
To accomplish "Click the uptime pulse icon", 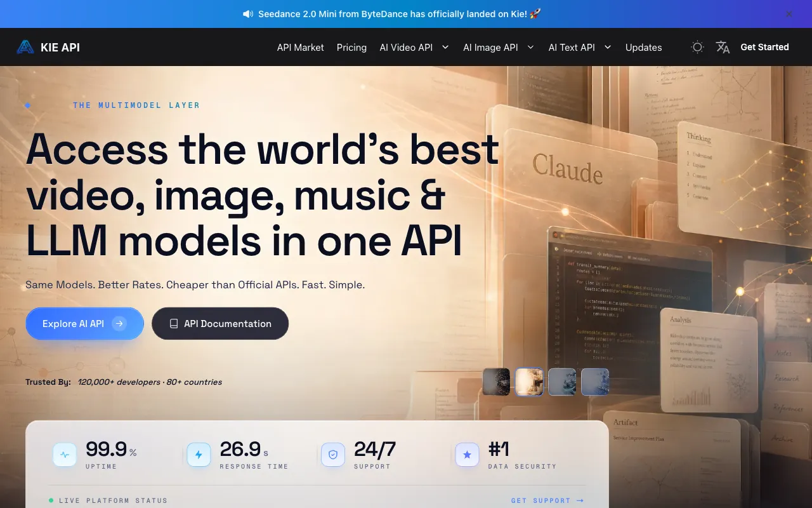I will (x=65, y=455).
